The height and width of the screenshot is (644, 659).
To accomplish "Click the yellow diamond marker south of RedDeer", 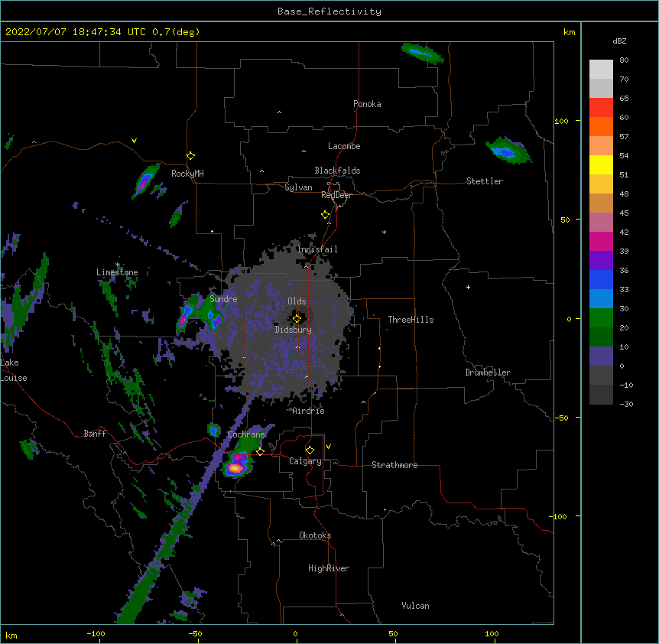I will click(326, 215).
